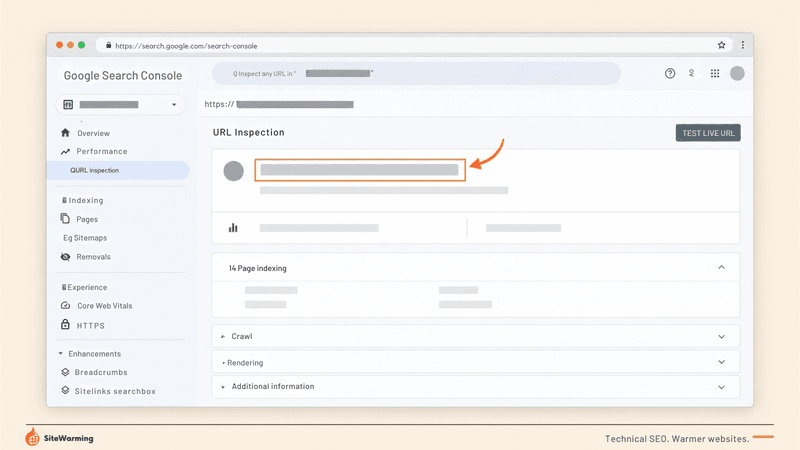800x450 pixels.
Task: Click the property icon in selector
Action: point(68,105)
